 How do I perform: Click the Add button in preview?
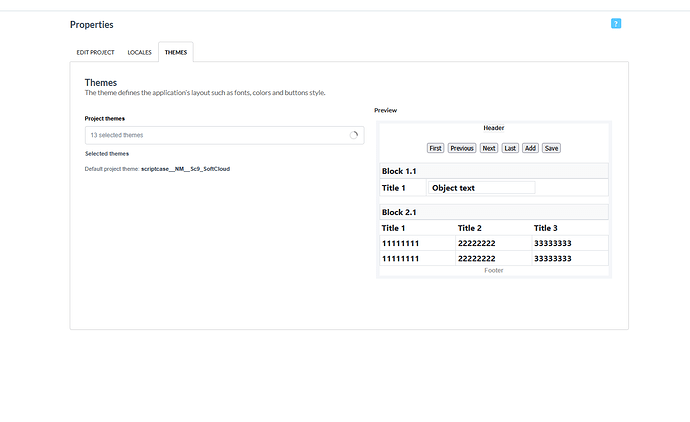click(530, 148)
